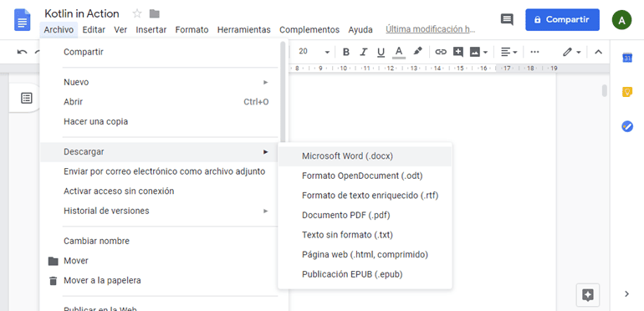Add a comment from the toolbar
Screen dimensions: 644x311
point(458,52)
